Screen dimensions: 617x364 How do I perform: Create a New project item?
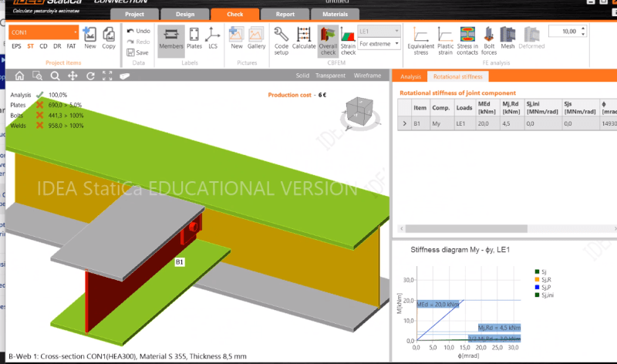[x=89, y=38]
